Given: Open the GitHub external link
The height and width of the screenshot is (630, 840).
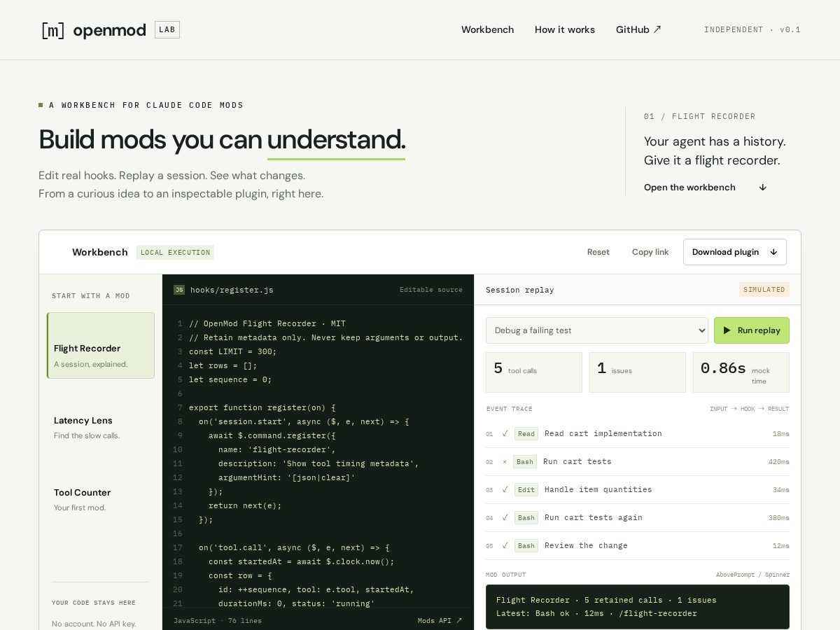Looking at the screenshot, I should [638, 29].
